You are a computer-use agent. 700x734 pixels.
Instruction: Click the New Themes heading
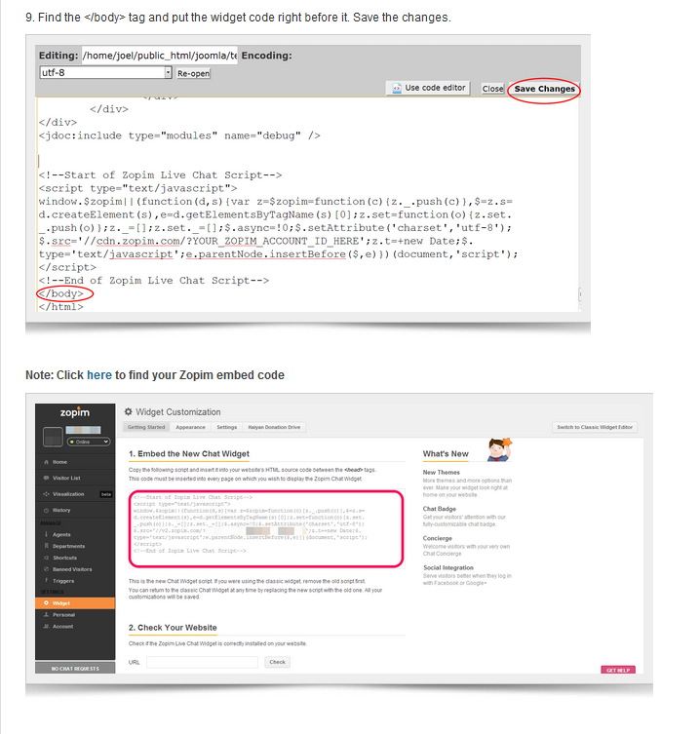click(441, 473)
